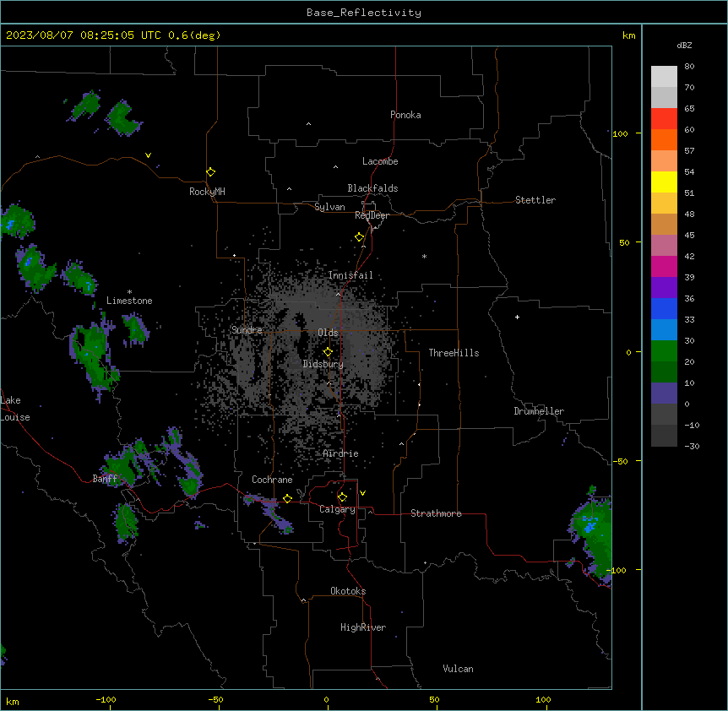Click the Okotoks label
The height and width of the screenshot is (711, 728).
348,591
